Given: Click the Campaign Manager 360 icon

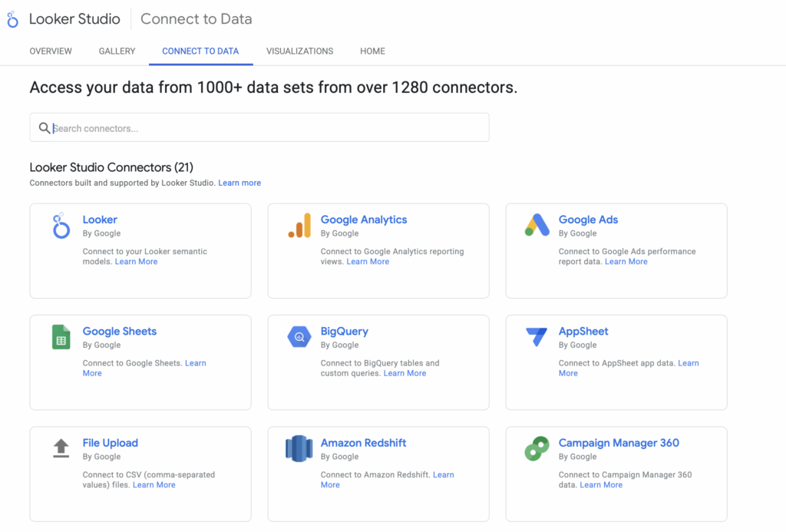Looking at the screenshot, I should [x=537, y=448].
